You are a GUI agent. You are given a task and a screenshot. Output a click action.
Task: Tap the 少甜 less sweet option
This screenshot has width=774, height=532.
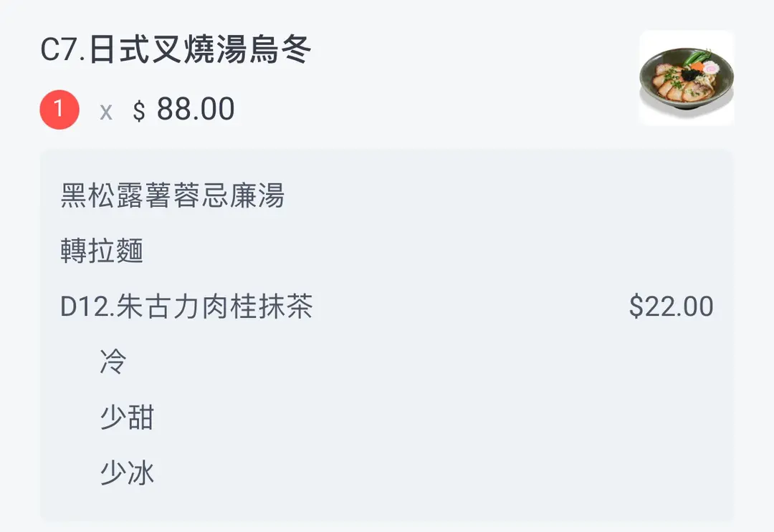point(127,417)
